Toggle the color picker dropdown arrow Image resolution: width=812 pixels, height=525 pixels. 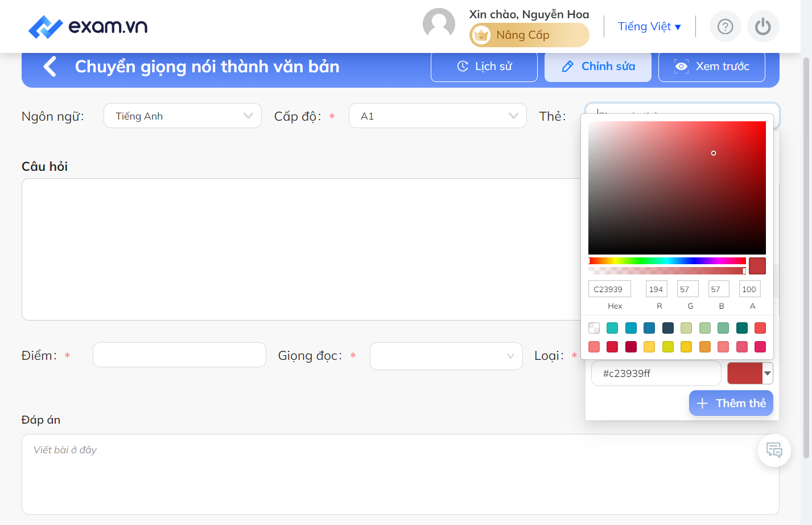point(768,374)
